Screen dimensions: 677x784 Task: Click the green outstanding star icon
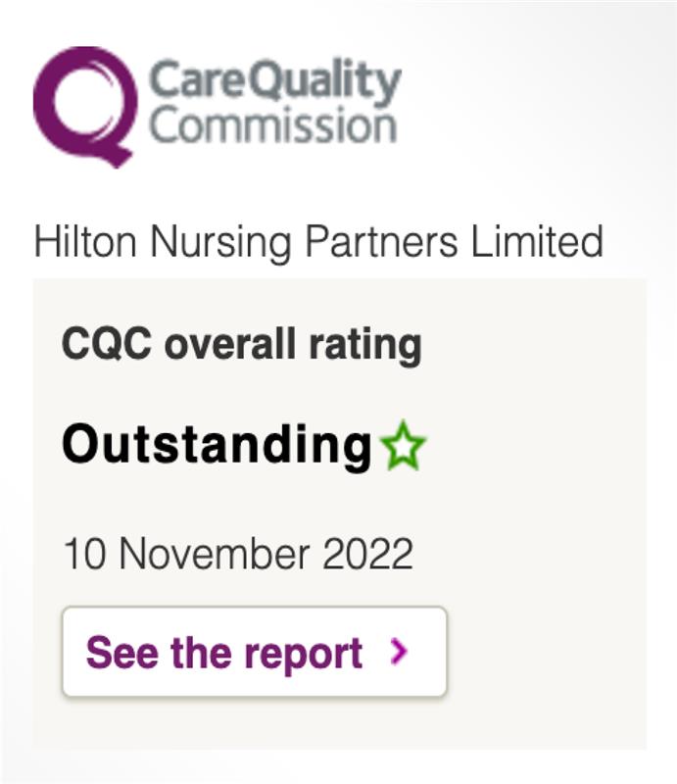coord(403,446)
